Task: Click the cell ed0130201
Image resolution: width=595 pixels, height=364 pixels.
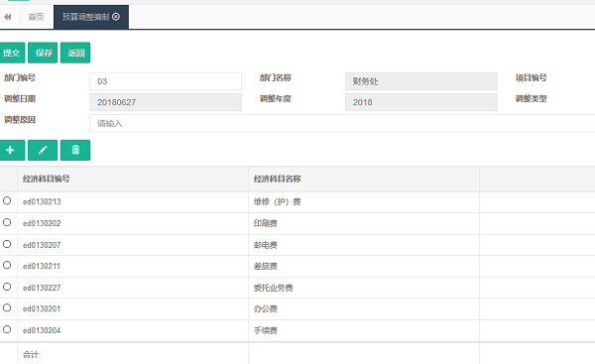Action: [x=133, y=309]
